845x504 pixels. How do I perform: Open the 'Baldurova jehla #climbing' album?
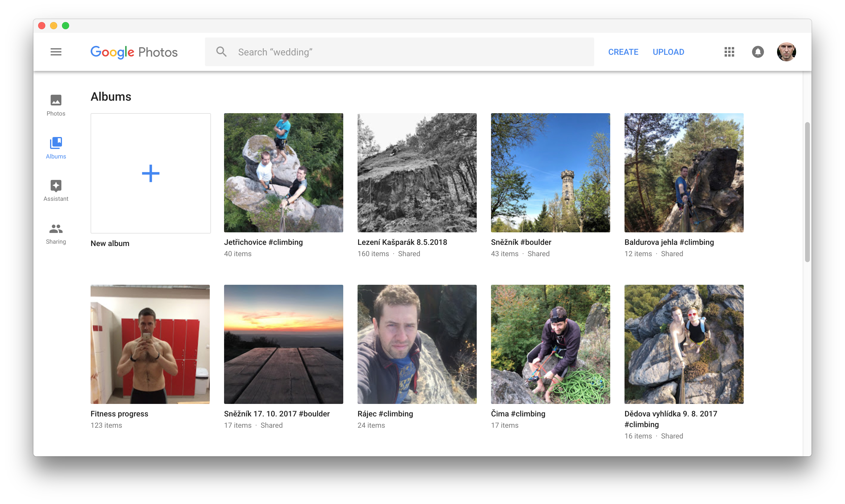click(684, 172)
